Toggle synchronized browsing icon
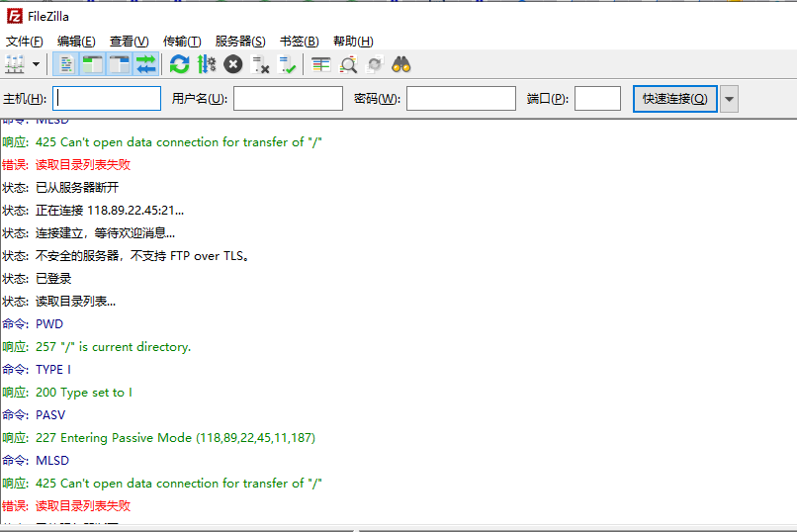This screenshot has height=532, width=797. coord(375,64)
